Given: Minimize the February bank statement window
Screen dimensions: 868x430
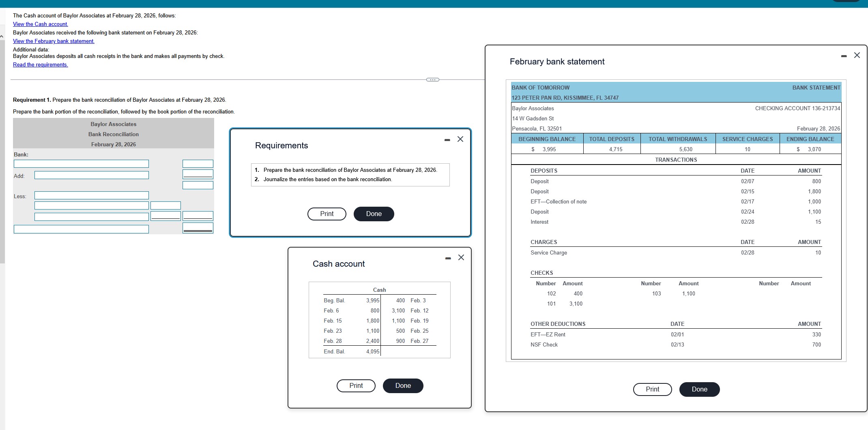Looking at the screenshot, I should (x=844, y=56).
